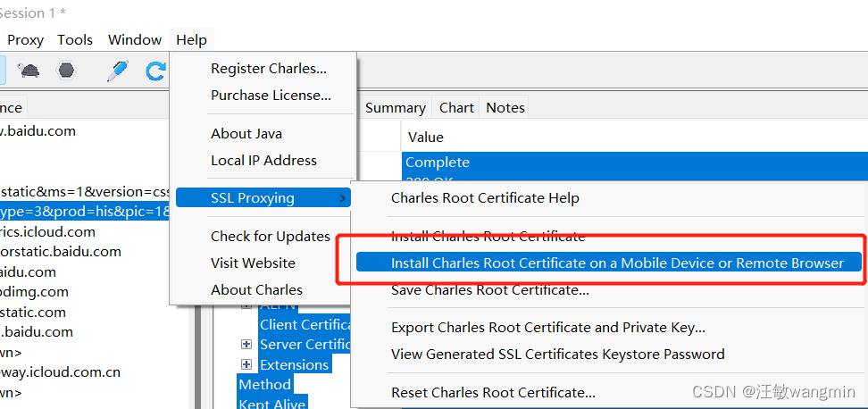Click the Value column header

coord(426,137)
